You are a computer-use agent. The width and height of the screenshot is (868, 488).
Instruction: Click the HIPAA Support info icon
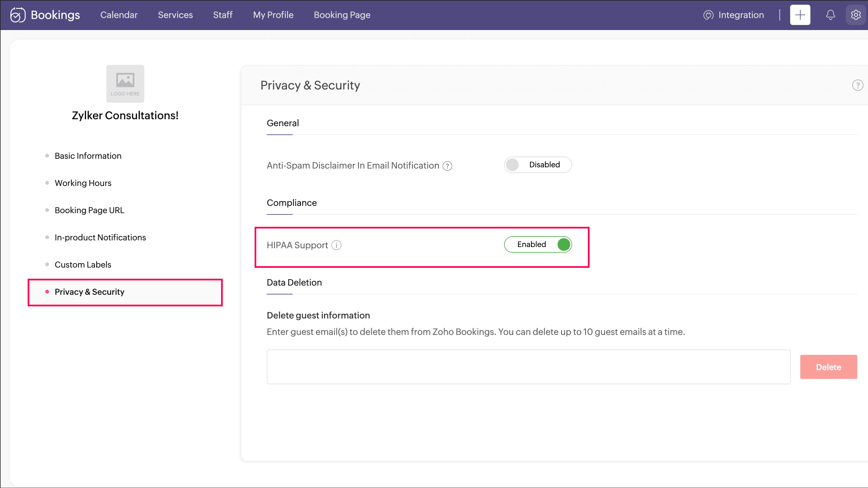[x=336, y=245]
